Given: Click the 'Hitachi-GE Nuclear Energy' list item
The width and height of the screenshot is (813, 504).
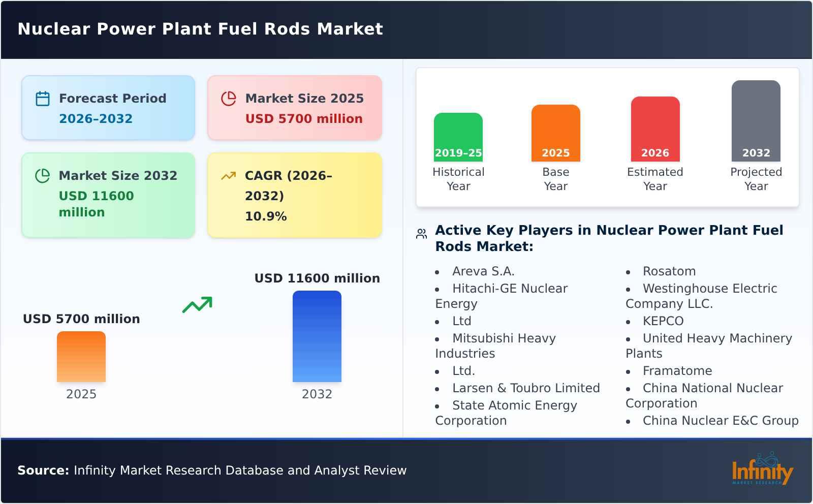Looking at the screenshot, I should pos(502,296).
